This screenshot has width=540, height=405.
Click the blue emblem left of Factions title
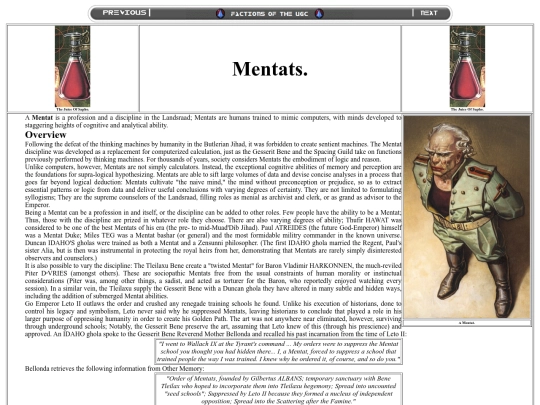[x=220, y=14]
